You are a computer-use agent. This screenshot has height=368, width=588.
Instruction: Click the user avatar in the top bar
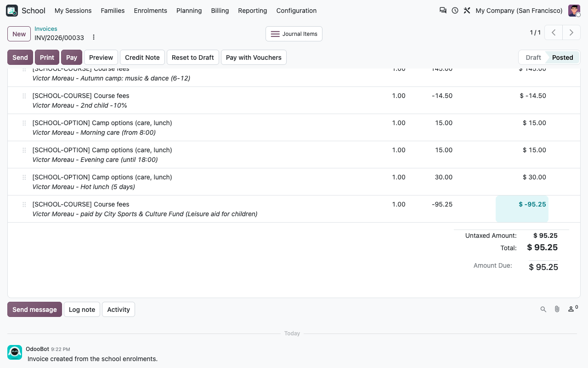(x=574, y=11)
